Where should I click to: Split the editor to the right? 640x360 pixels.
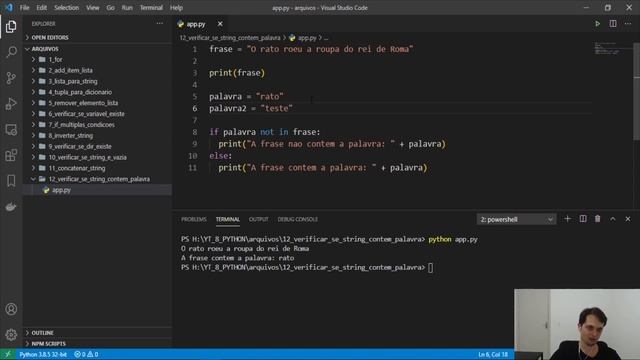pyautogui.click(x=613, y=24)
